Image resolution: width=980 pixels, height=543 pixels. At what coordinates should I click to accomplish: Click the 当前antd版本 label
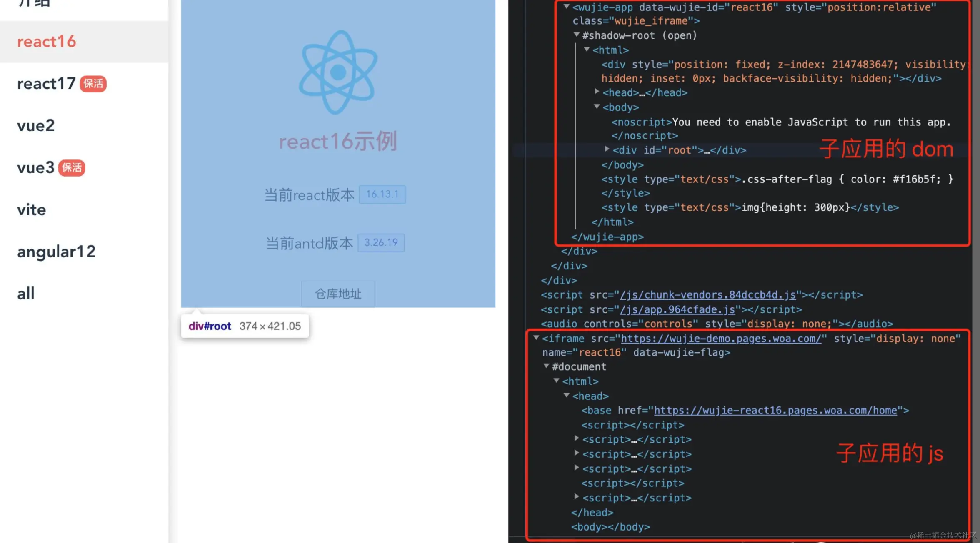tap(310, 243)
